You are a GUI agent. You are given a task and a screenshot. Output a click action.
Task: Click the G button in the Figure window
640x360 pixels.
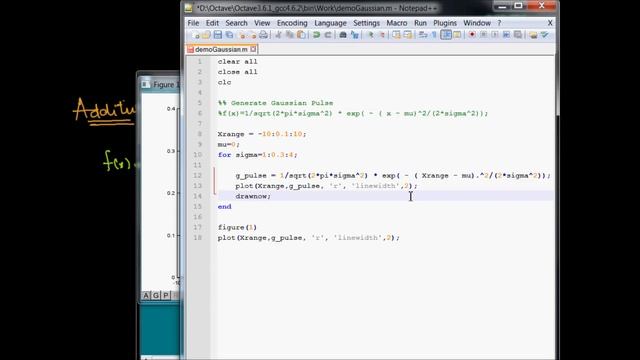pyautogui.click(x=156, y=295)
